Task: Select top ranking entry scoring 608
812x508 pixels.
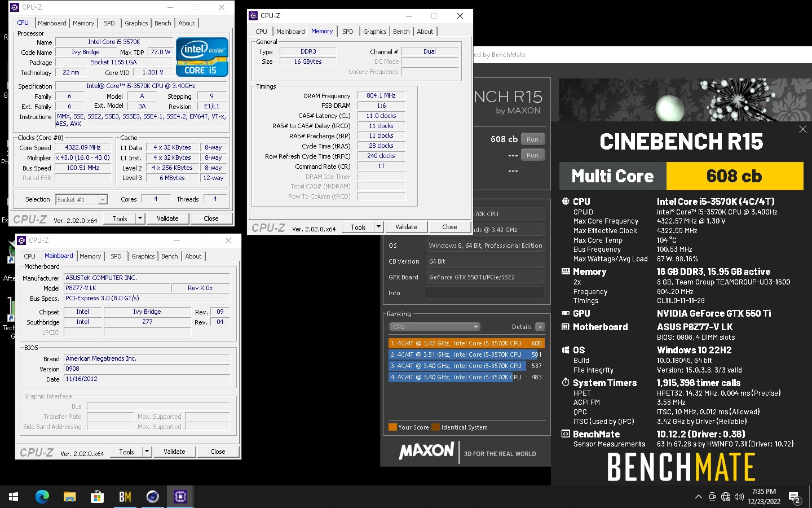Action: 466,343
